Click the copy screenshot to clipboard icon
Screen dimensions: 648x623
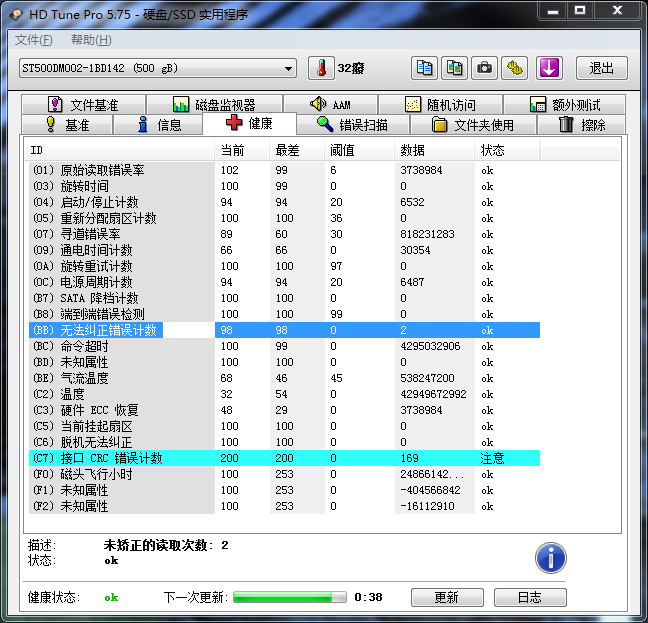(x=455, y=68)
